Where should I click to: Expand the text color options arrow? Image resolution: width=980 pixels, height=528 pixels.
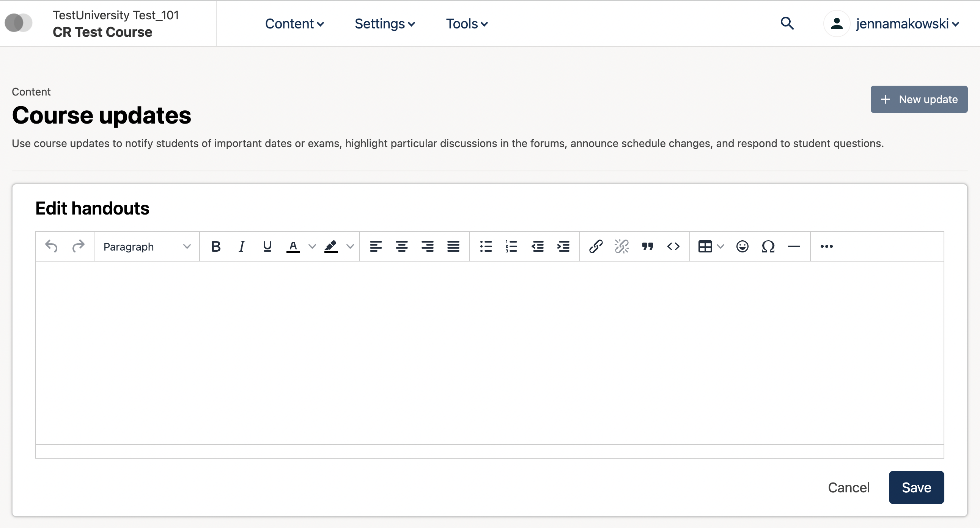point(312,246)
